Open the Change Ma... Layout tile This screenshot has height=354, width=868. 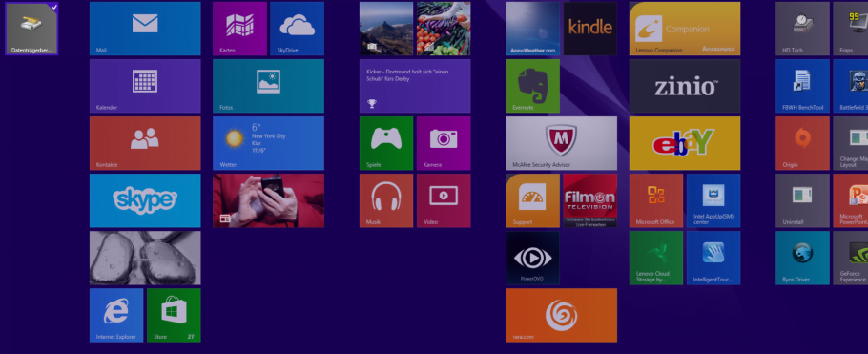pyautogui.click(x=851, y=143)
